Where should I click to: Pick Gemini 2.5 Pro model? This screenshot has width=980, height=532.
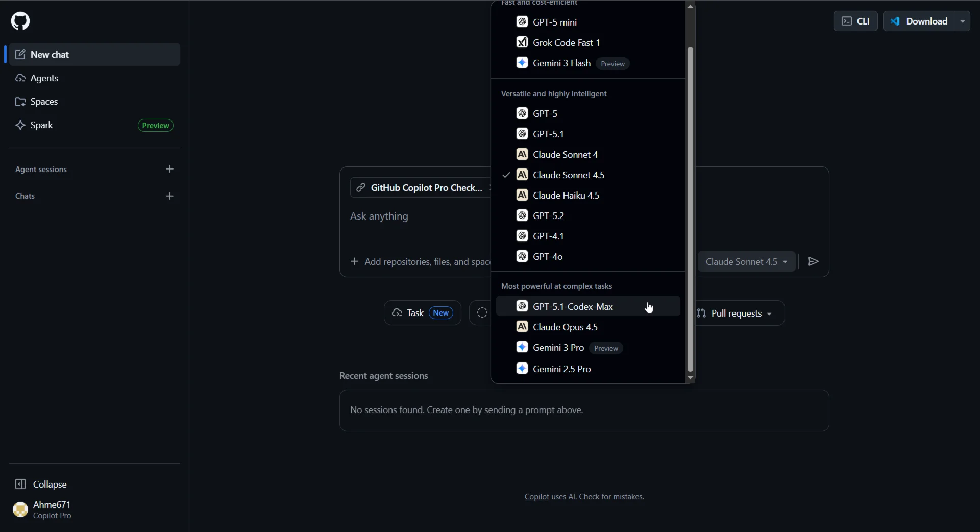click(588, 369)
